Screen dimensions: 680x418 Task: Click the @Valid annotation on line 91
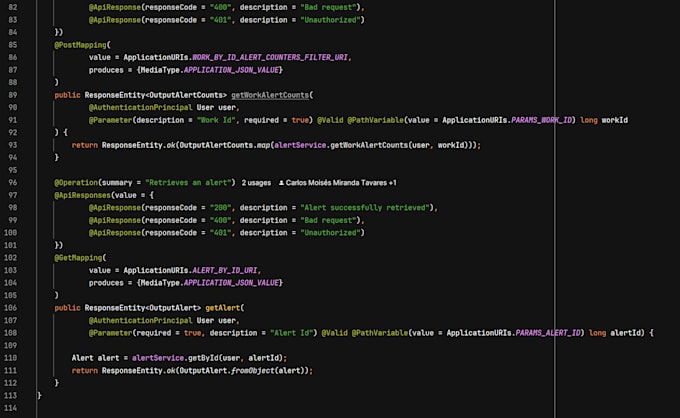330,120
